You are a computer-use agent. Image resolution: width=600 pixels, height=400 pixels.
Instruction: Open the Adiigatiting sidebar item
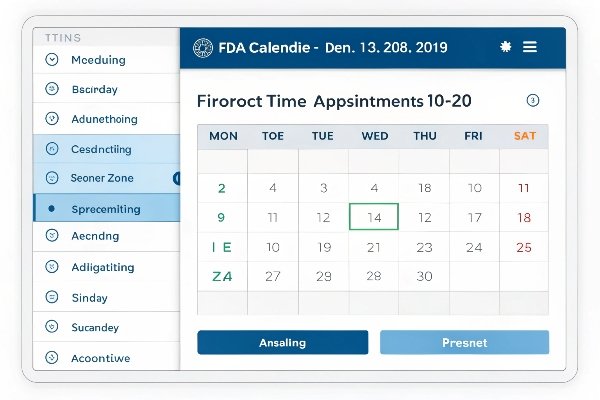(106, 267)
